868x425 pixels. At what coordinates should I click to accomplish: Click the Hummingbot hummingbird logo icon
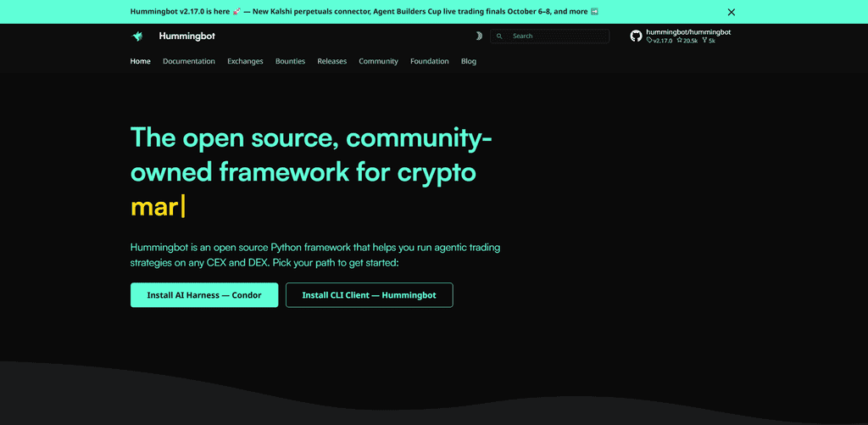click(136, 36)
